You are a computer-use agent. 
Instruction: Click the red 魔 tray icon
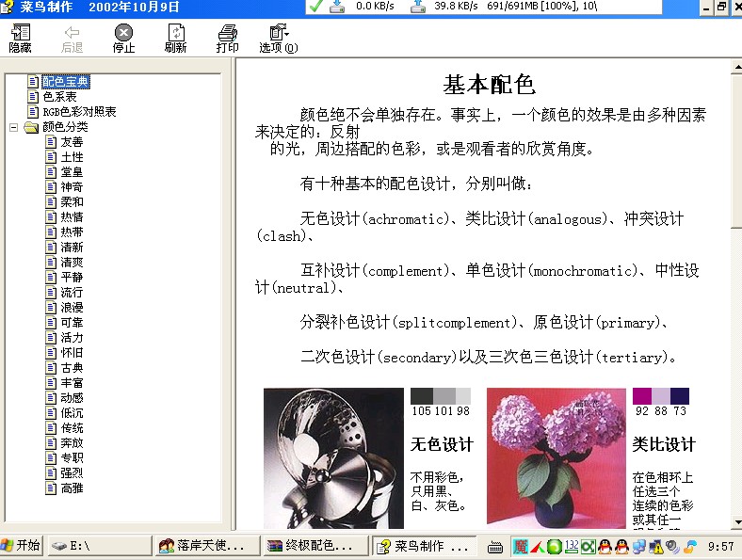click(x=520, y=547)
